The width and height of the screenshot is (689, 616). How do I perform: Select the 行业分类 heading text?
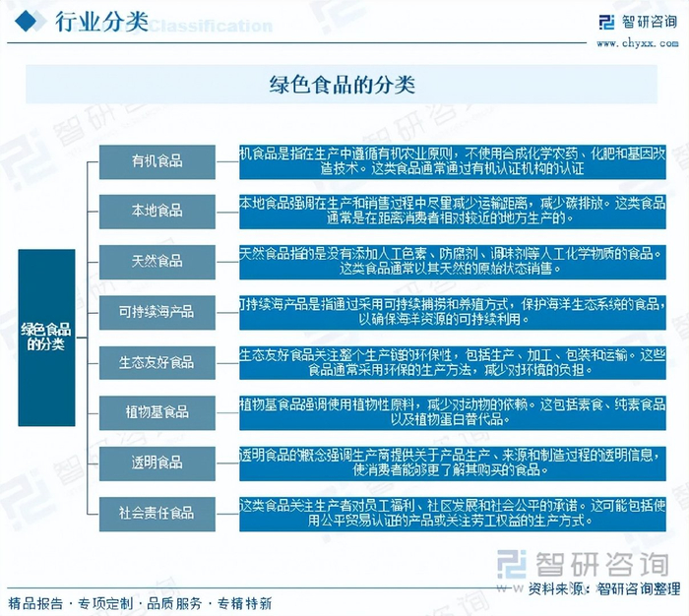tap(101, 21)
